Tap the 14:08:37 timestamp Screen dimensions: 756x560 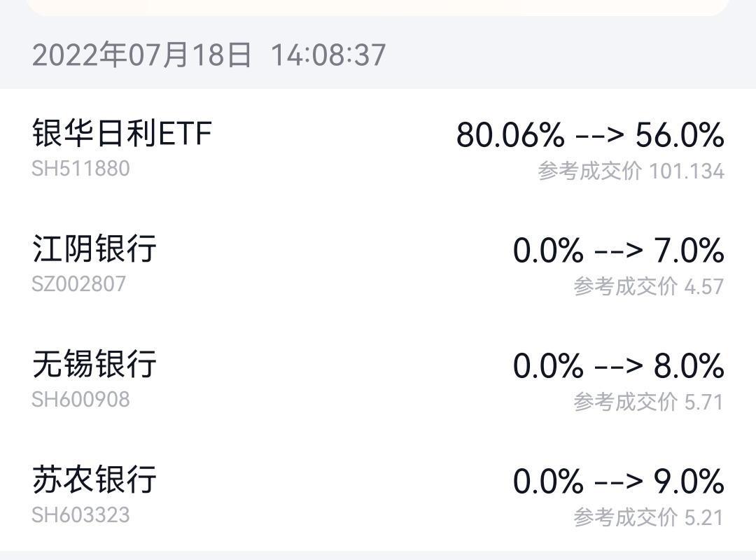328,55
